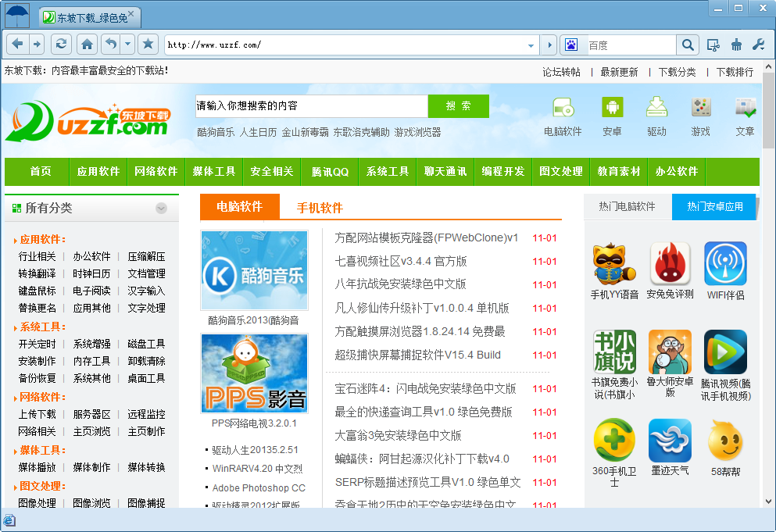Open 360手机卫士 app icon
The width and height of the screenshot is (776, 532).
(x=614, y=440)
